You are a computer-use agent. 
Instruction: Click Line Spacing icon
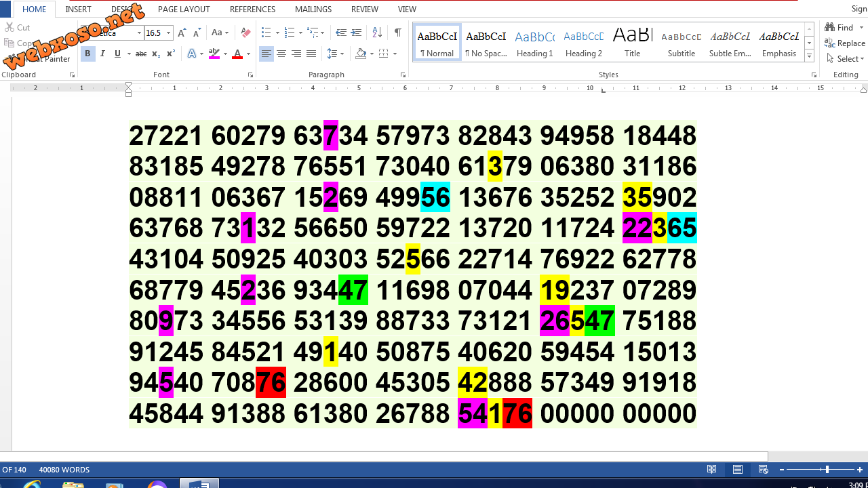[x=332, y=54]
